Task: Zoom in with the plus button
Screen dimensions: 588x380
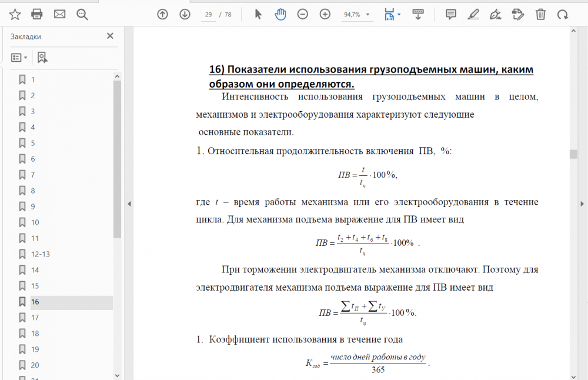Action: pyautogui.click(x=325, y=15)
